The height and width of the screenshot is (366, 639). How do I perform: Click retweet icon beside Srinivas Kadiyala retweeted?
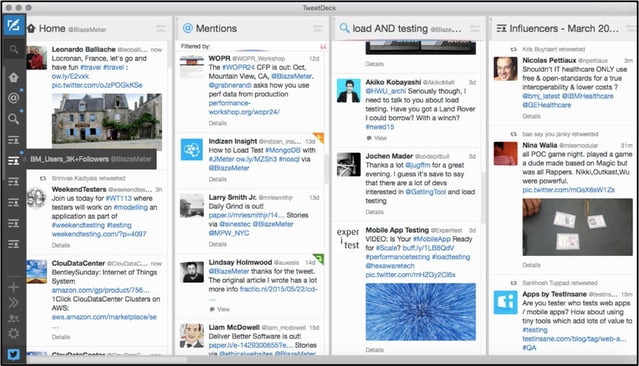point(43,178)
